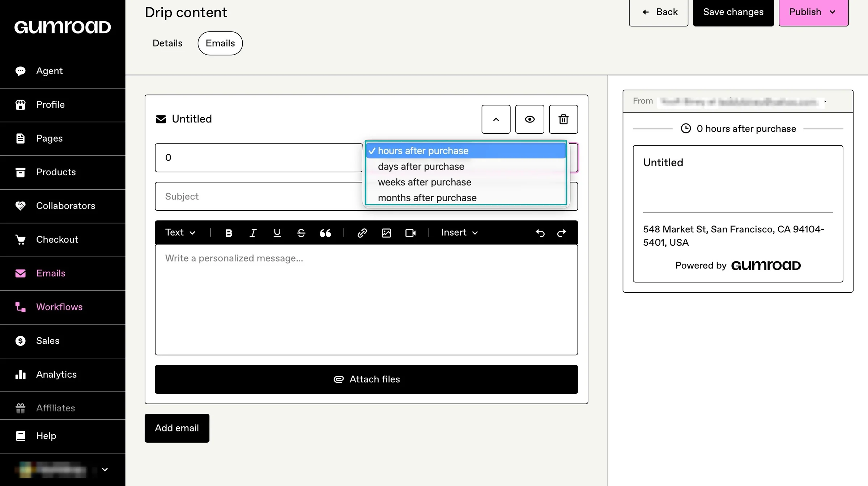Click the Back button
This screenshot has width=868, height=486.
(658, 12)
